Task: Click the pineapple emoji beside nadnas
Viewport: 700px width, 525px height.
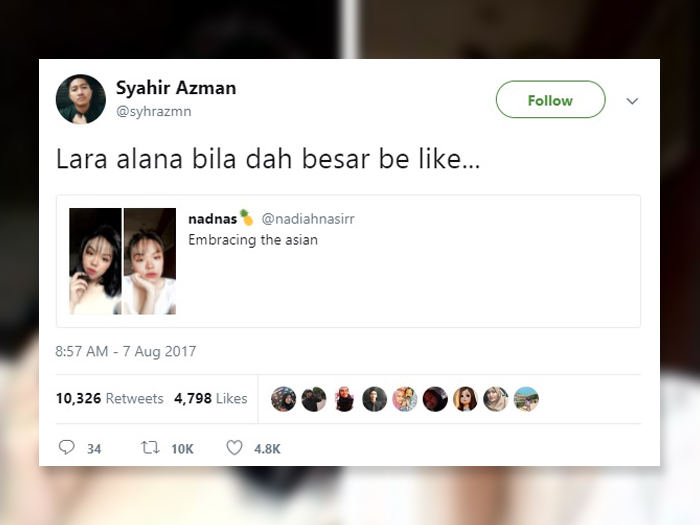Action: click(246, 217)
